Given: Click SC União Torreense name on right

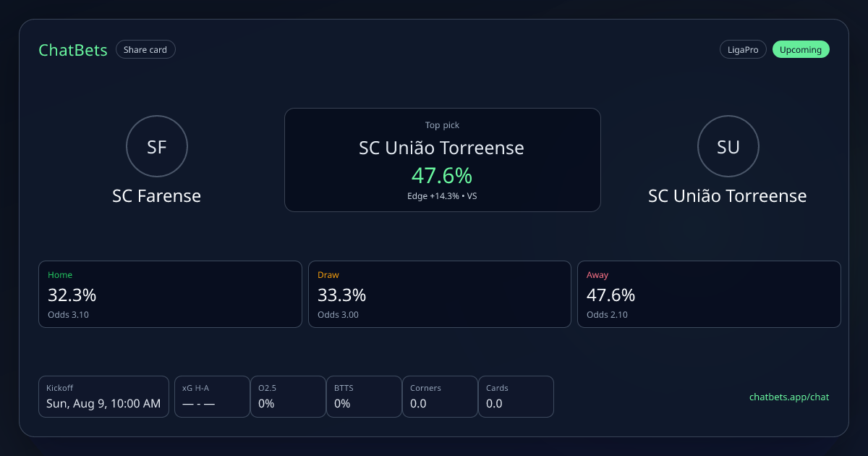Looking at the screenshot, I should (x=728, y=196).
